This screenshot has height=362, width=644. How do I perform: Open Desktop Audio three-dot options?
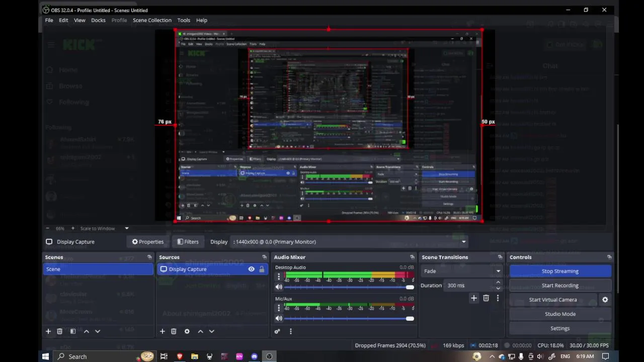[x=279, y=277]
